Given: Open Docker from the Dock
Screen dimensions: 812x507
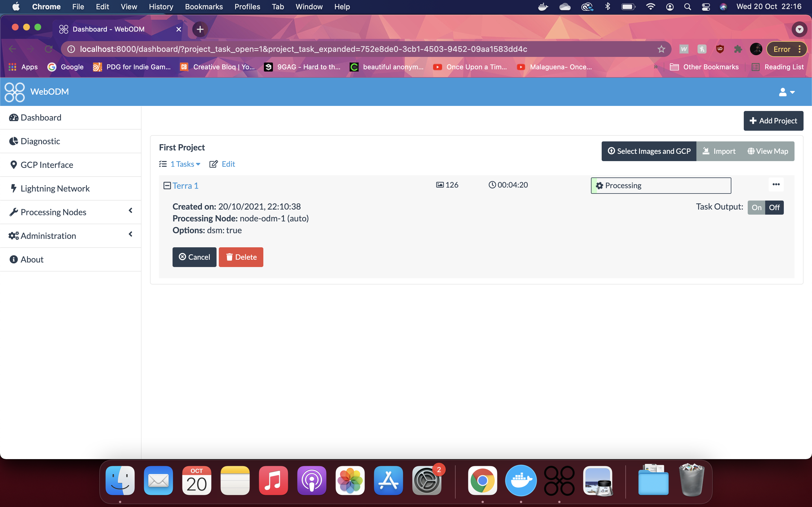Looking at the screenshot, I should [x=521, y=481].
